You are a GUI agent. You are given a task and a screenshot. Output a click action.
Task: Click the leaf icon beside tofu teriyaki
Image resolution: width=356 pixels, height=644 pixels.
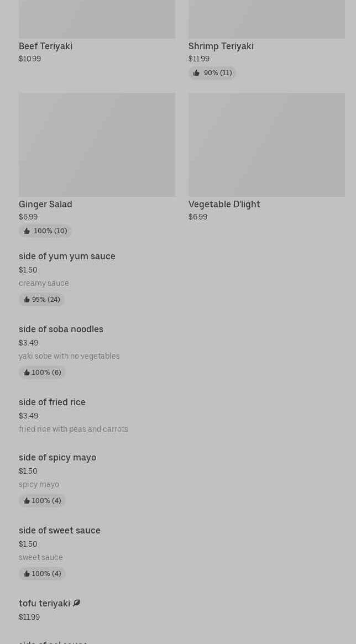click(77, 603)
